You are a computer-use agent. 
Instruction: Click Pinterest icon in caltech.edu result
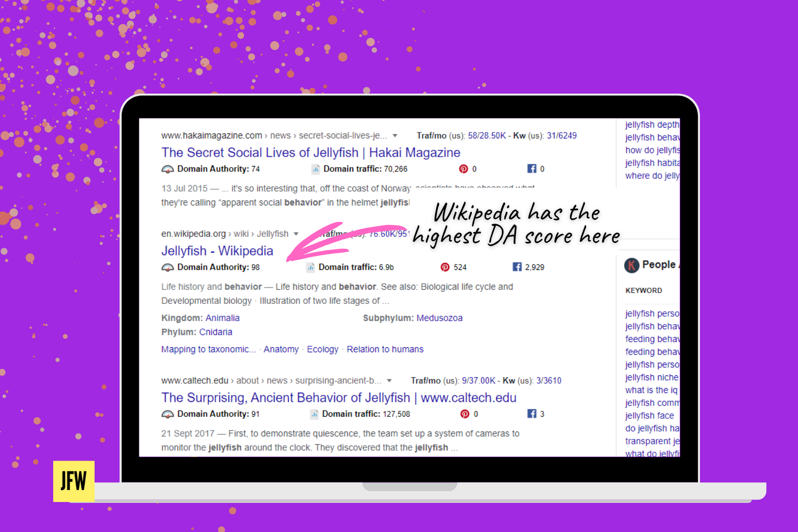pos(465,414)
